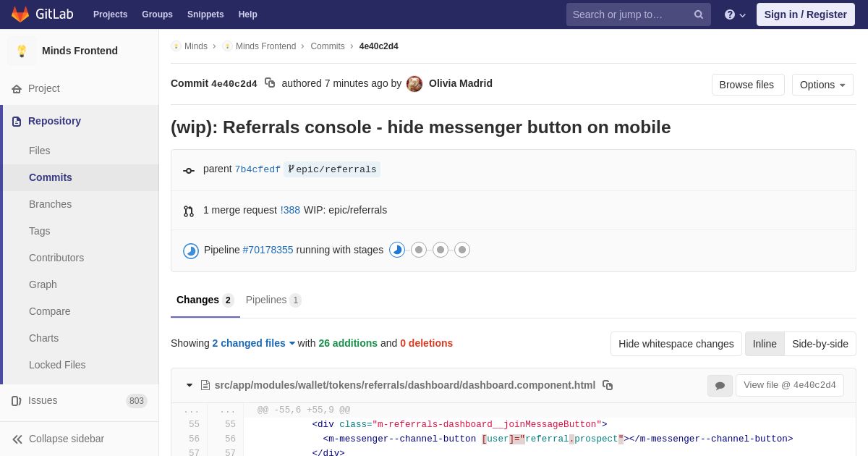Open the Groups top menu
868x456 pixels.
pyautogui.click(x=157, y=14)
